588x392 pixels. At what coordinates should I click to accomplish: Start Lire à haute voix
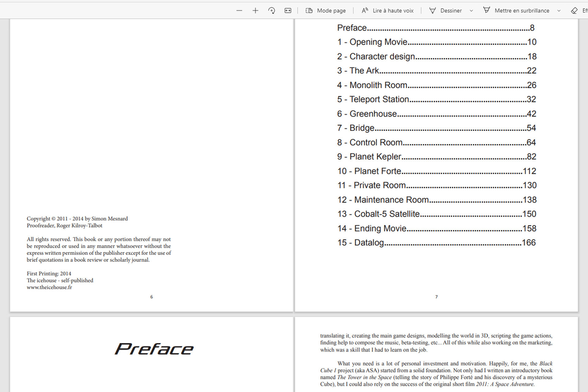(x=388, y=11)
